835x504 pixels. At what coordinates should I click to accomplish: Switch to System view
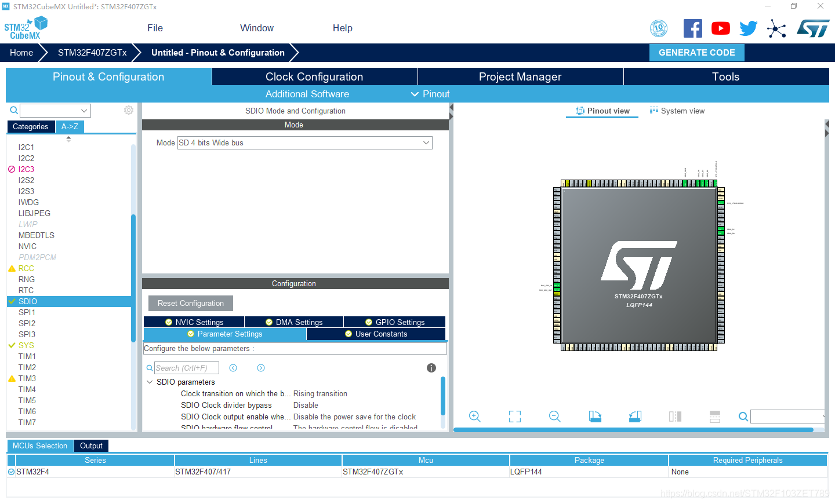677,111
